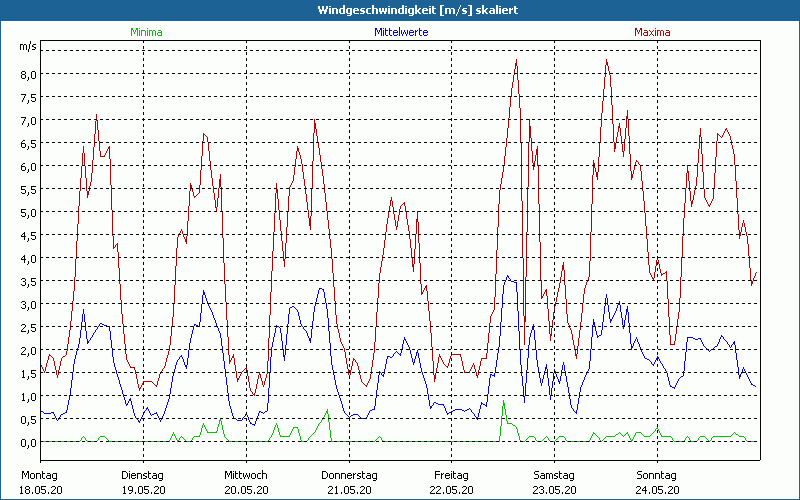This screenshot has height=500, width=800.
Task: Click the 18.05.20 date label
Action: [x=41, y=489]
